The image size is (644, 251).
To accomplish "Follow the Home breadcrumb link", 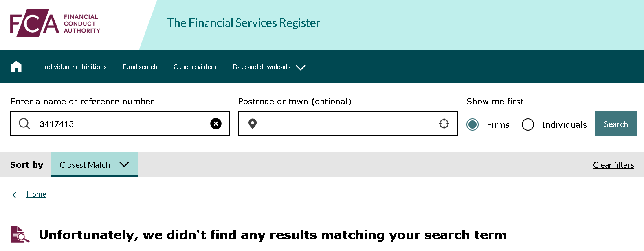I will (x=36, y=194).
